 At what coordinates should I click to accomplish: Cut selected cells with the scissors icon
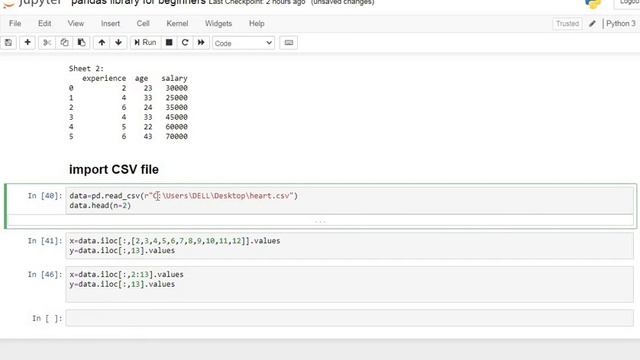[47, 42]
